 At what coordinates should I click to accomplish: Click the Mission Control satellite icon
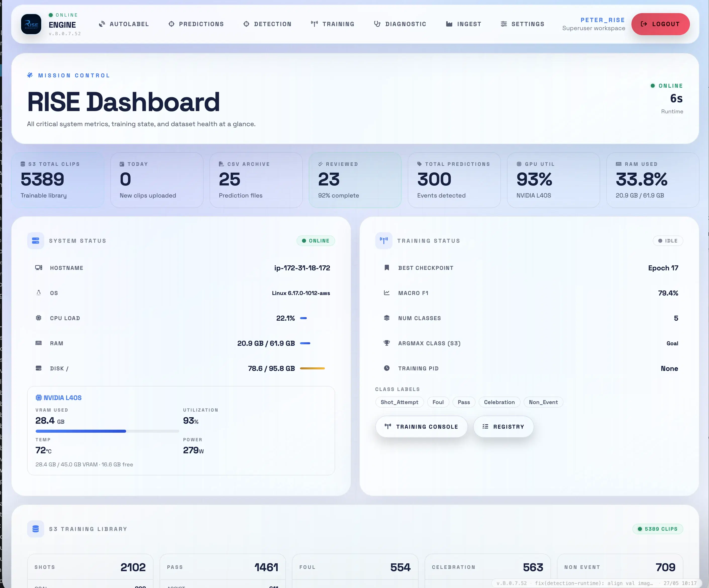pos(30,75)
